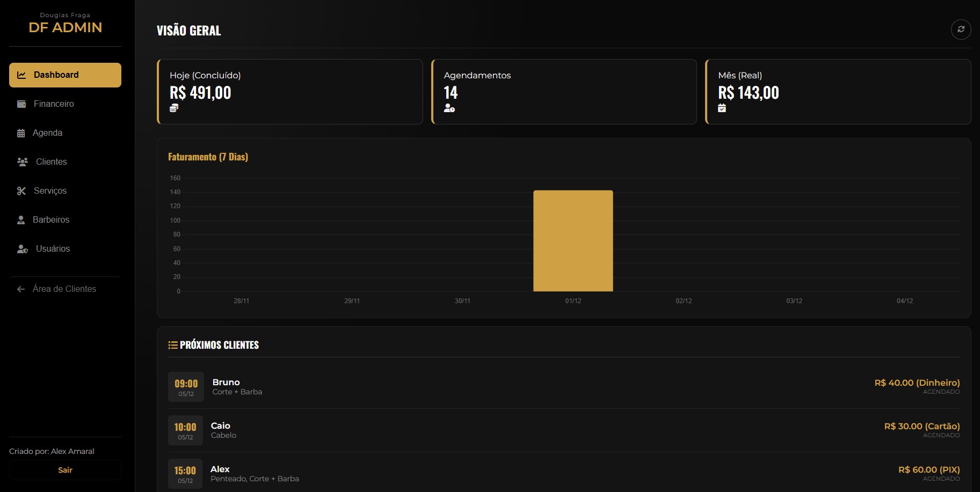Click the Financeiro wallet icon
Screen dimensions: 980x492
pyautogui.click(x=21, y=104)
